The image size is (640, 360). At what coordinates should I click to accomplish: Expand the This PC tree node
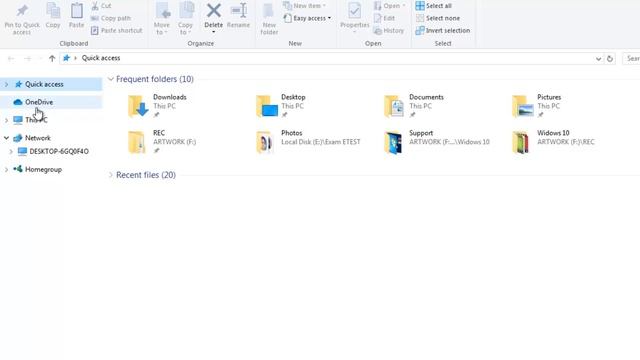tap(6, 120)
